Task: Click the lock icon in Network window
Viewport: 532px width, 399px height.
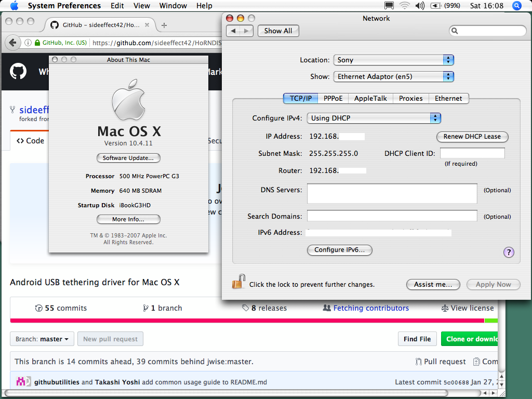Action: 238,282
